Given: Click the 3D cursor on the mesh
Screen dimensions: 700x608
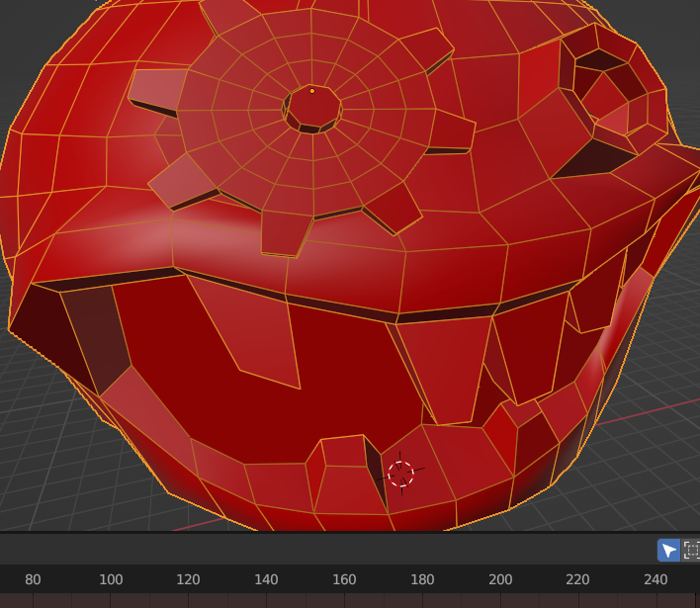Looking at the screenshot, I should click(400, 474).
